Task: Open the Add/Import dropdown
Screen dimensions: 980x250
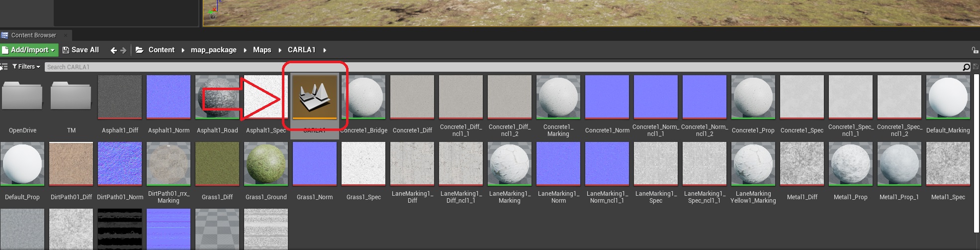Action: point(29,50)
